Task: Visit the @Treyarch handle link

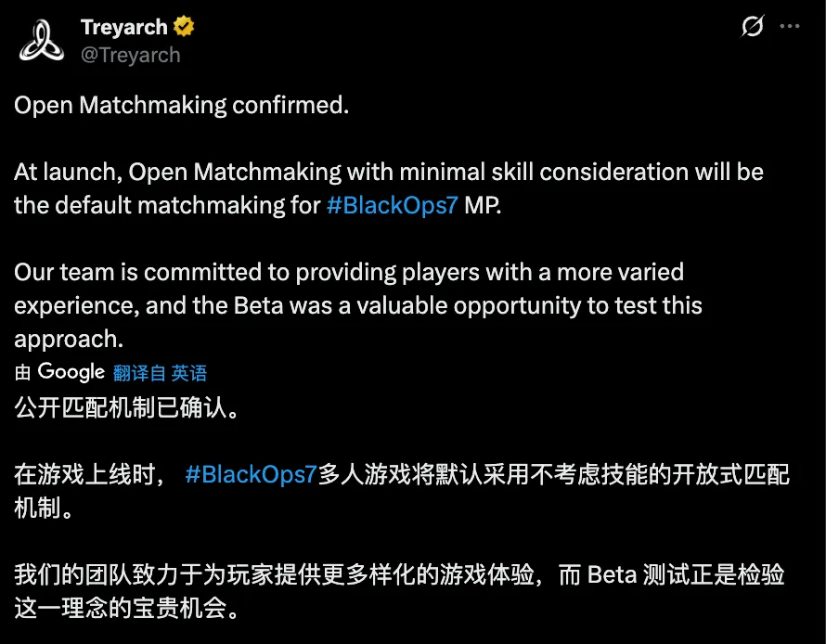Action: click(x=131, y=55)
